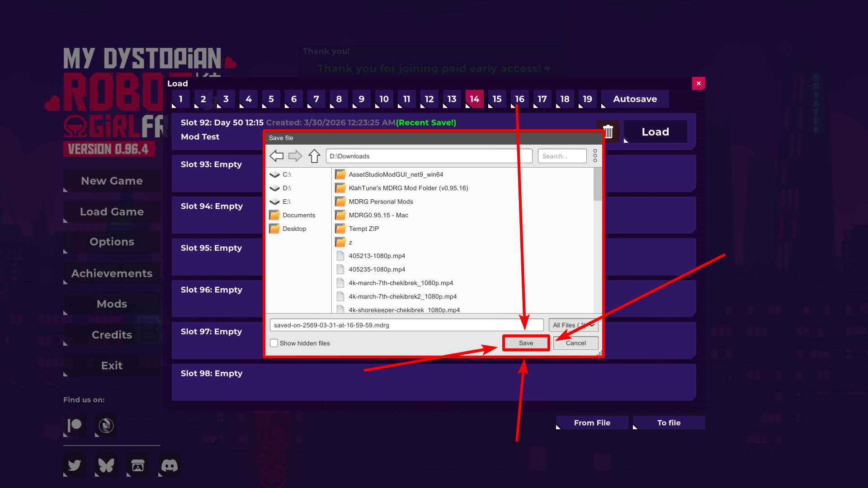Open the Autosave tab

coord(635,99)
